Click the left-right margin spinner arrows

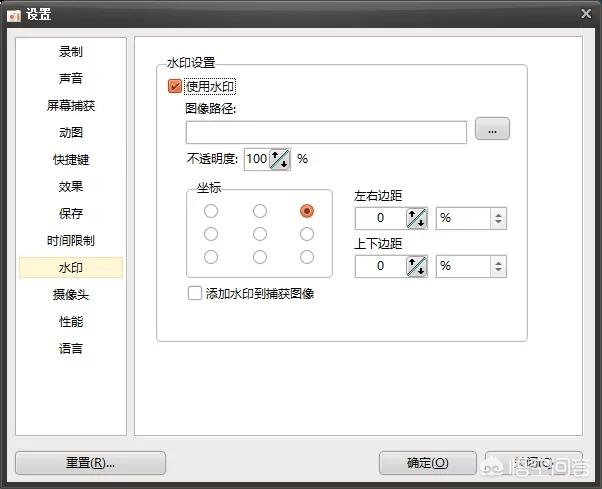point(416,218)
